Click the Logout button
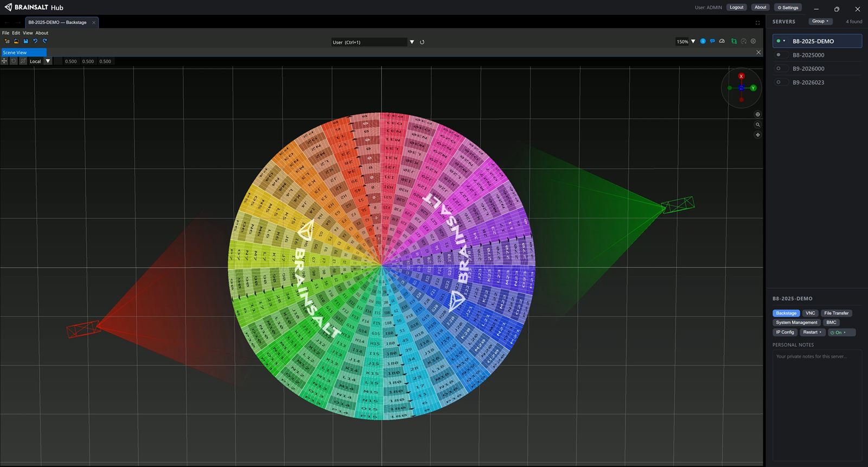This screenshot has height=467, width=868. tap(737, 8)
